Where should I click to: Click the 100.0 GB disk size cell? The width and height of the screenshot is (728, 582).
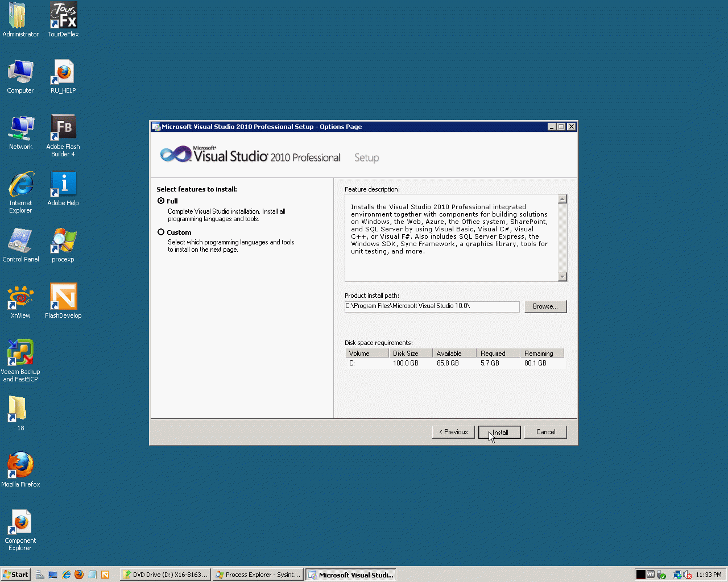pos(406,363)
